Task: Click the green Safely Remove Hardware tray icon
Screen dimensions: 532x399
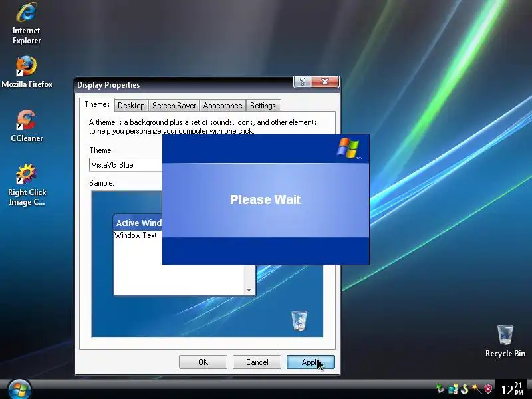Action: (440, 388)
